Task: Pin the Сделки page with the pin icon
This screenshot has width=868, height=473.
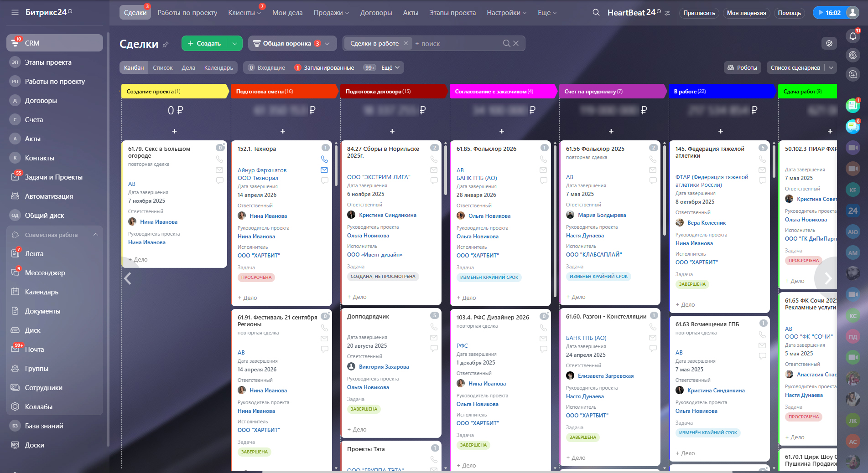Action: pos(166,45)
